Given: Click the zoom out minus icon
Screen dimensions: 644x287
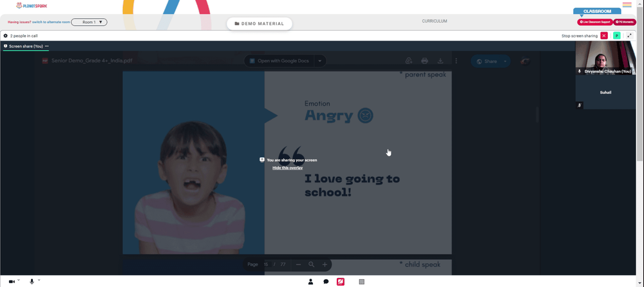Looking at the screenshot, I should 299,264.
